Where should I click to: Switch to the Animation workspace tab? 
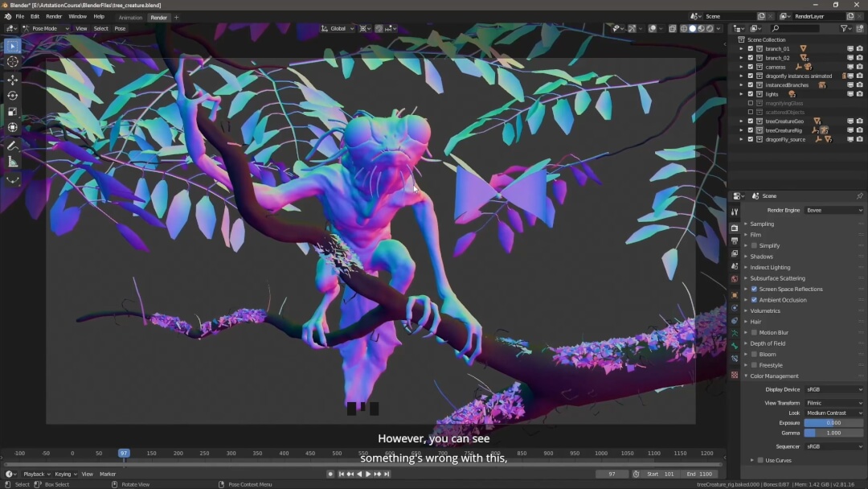click(130, 18)
